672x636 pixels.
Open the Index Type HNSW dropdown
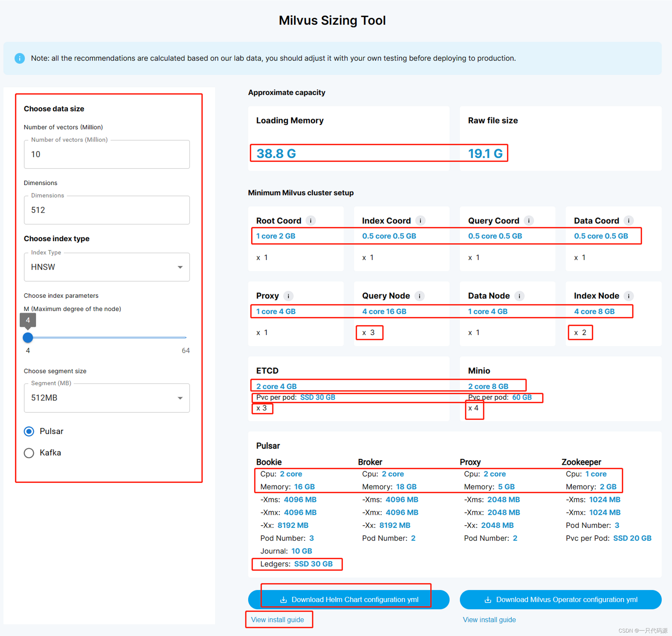point(107,267)
